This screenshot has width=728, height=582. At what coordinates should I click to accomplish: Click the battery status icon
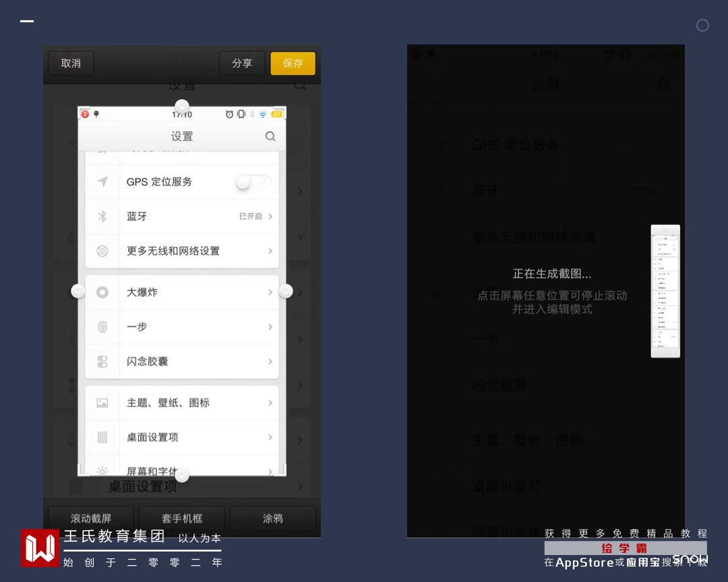[x=277, y=114]
